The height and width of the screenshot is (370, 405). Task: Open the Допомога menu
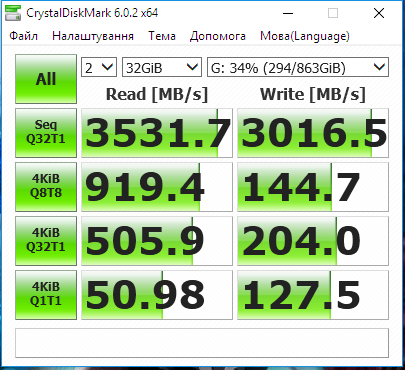218,36
